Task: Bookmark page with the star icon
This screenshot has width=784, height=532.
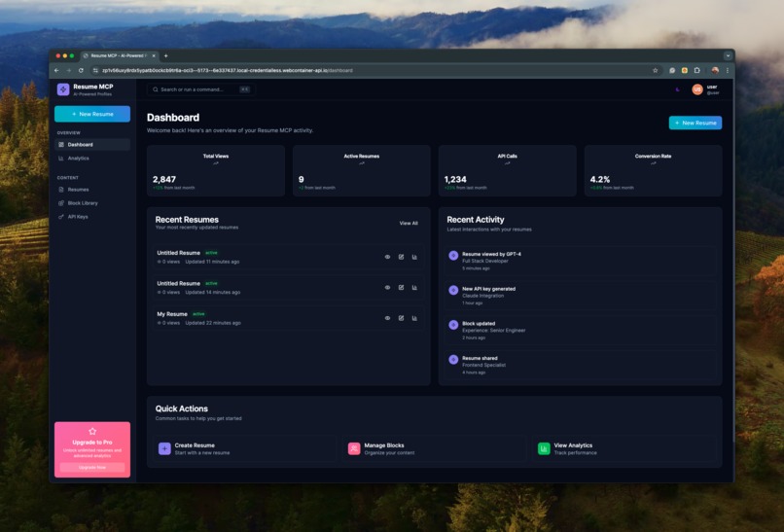Action: 655,70
